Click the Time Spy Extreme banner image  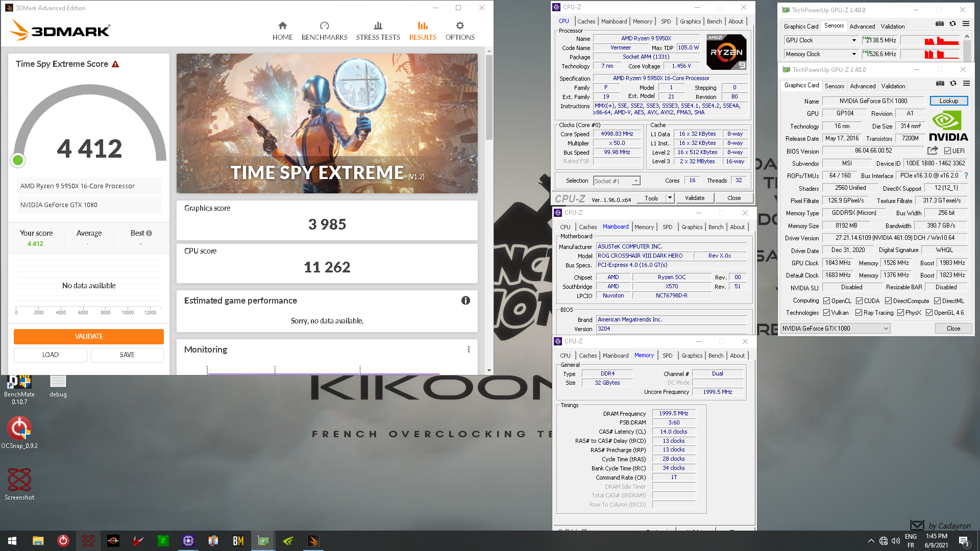[x=327, y=123]
